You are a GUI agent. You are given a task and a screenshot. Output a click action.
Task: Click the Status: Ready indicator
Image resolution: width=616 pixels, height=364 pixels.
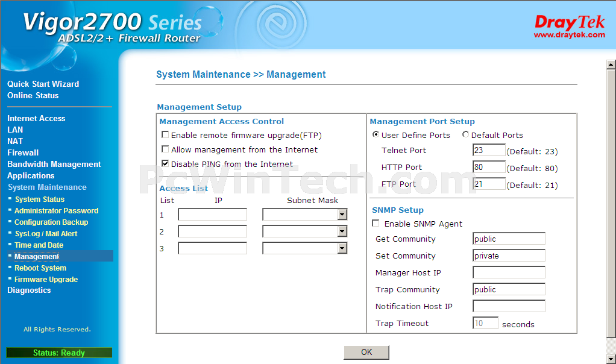click(59, 353)
